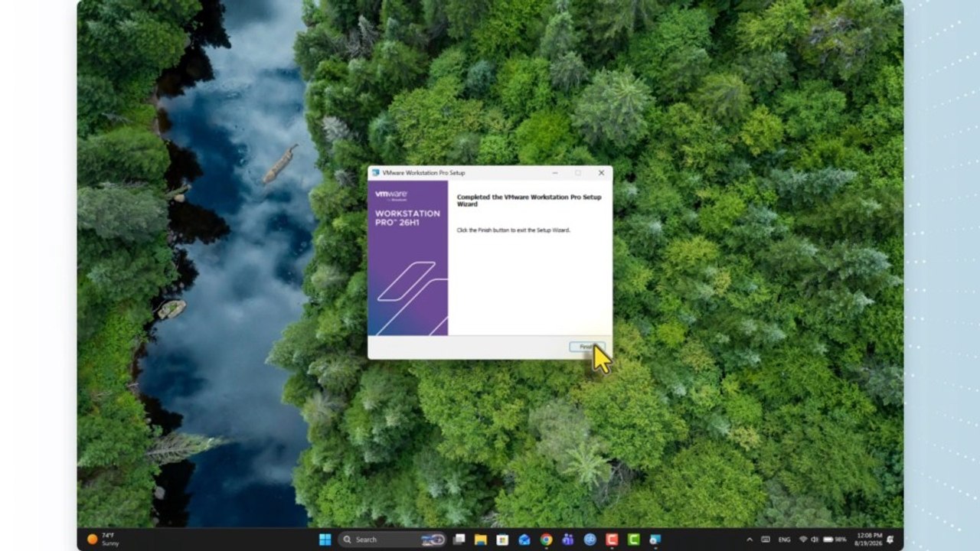980x551 pixels.
Task: Click the VMware installer icon in title bar
Action: click(x=375, y=173)
